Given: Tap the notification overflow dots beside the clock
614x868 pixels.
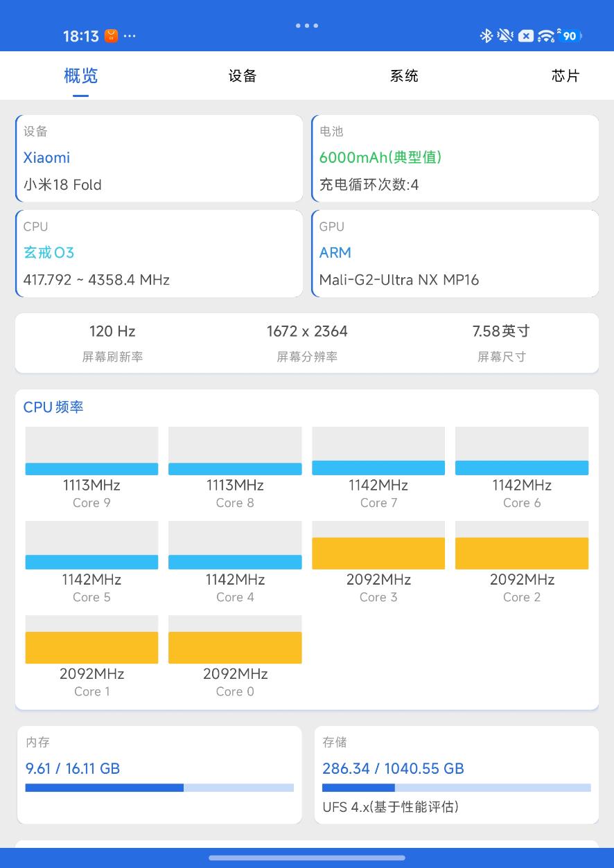Looking at the screenshot, I should click(130, 36).
